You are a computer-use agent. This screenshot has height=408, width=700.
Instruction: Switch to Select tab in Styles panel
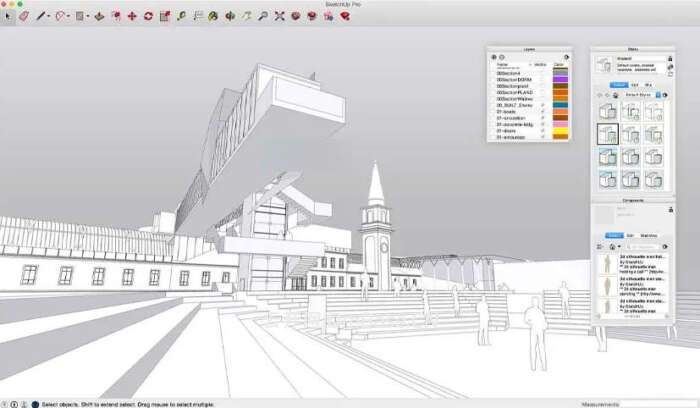pyautogui.click(x=619, y=85)
